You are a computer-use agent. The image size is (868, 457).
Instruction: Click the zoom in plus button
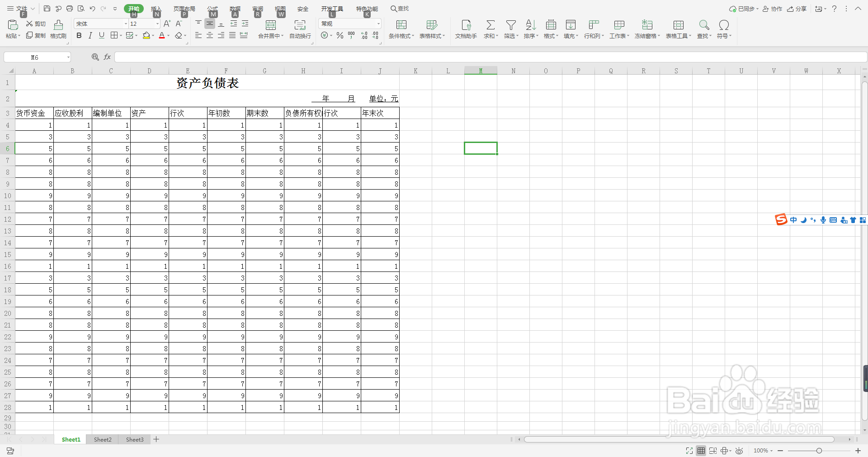(858, 451)
